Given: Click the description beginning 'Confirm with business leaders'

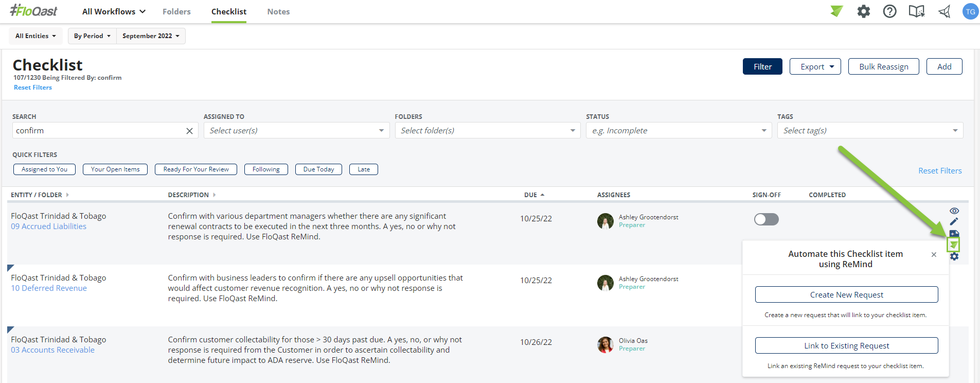Looking at the screenshot, I should coord(315,288).
